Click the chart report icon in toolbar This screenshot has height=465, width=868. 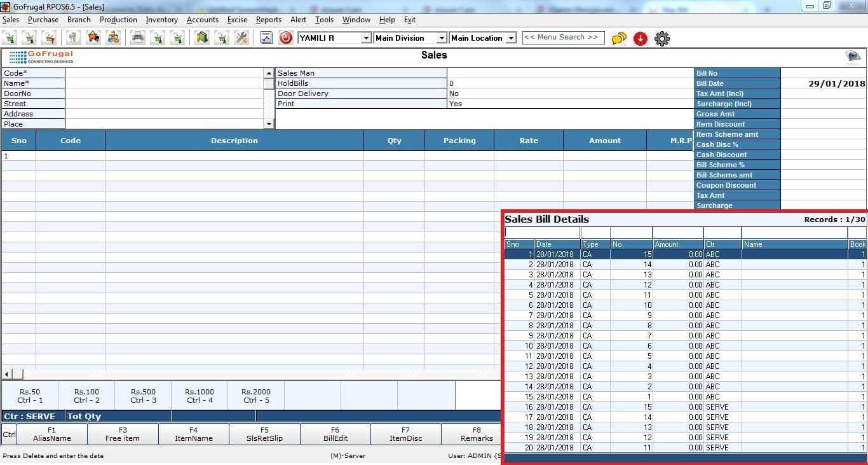[x=266, y=38]
